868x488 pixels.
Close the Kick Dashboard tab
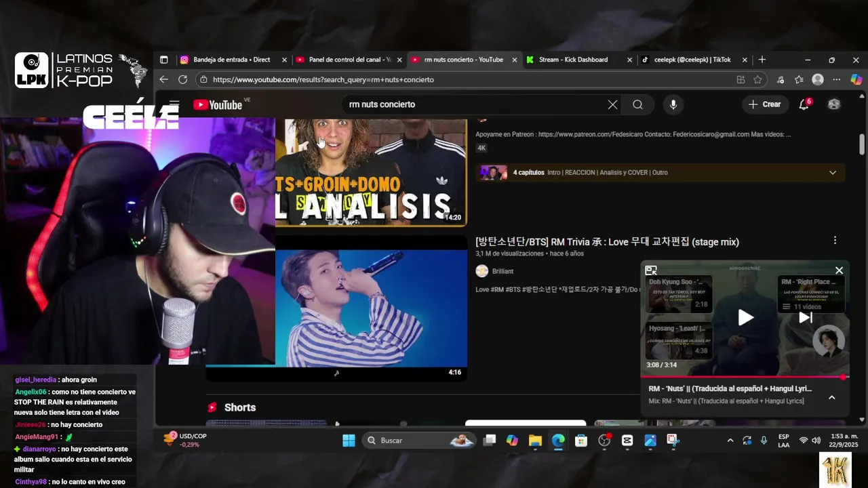tap(629, 60)
